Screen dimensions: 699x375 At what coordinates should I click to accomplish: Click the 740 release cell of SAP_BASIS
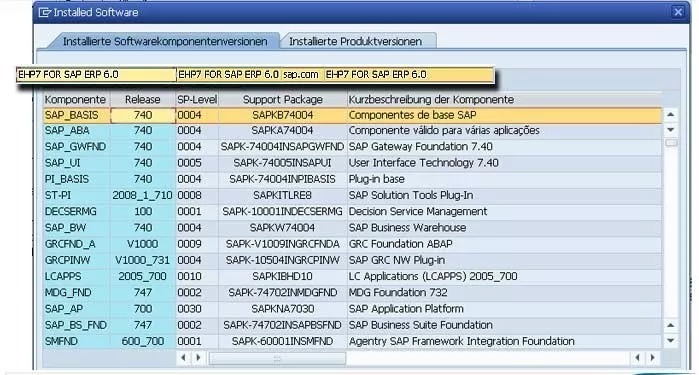tap(143, 115)
